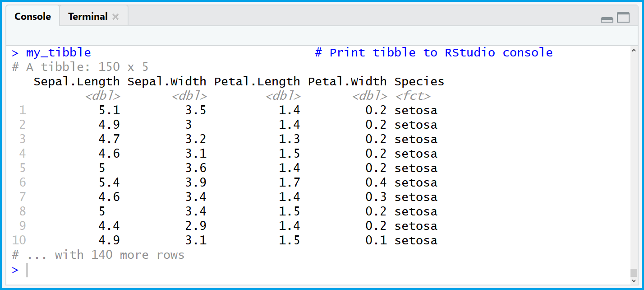Click 'setosa' in row 8
644x290 pixels.
click(x=416, y=211)
